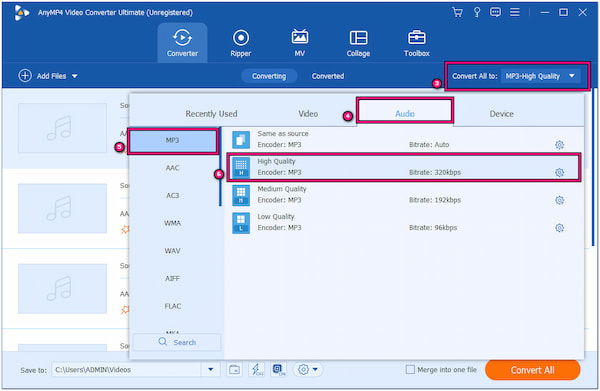600x391 pixels.
Task: Click the Same as source preset icon
Action: pyautogui.click(x=241, y=140)
